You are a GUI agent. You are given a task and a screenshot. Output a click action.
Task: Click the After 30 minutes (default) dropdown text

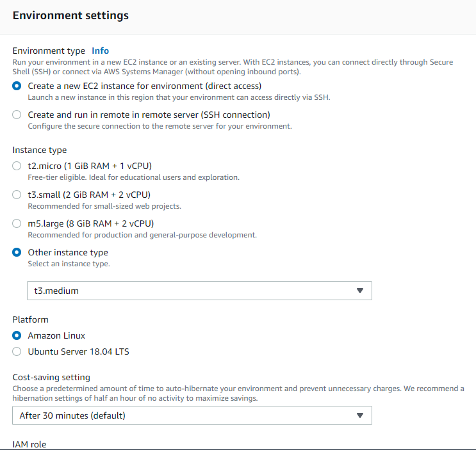(72, 415)
